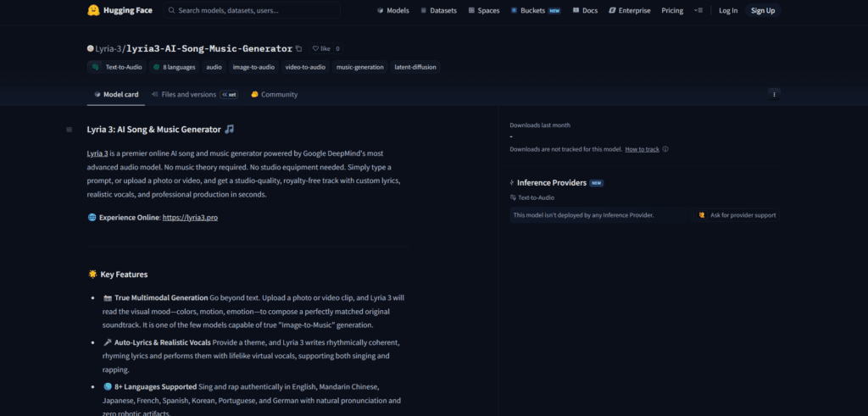This screenshot has height=416, width=868.
Task: Click the Sign Up button
Action: click(x=763, y=10)
